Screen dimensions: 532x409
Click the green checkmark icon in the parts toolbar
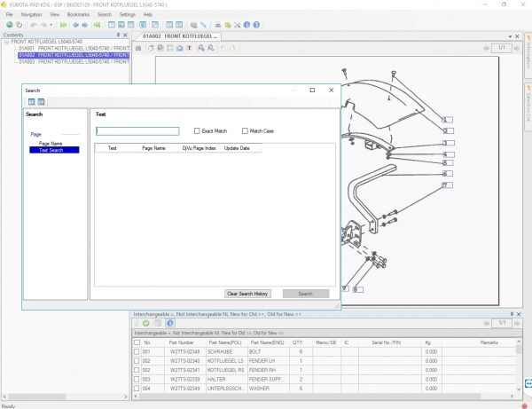(146, 323)
